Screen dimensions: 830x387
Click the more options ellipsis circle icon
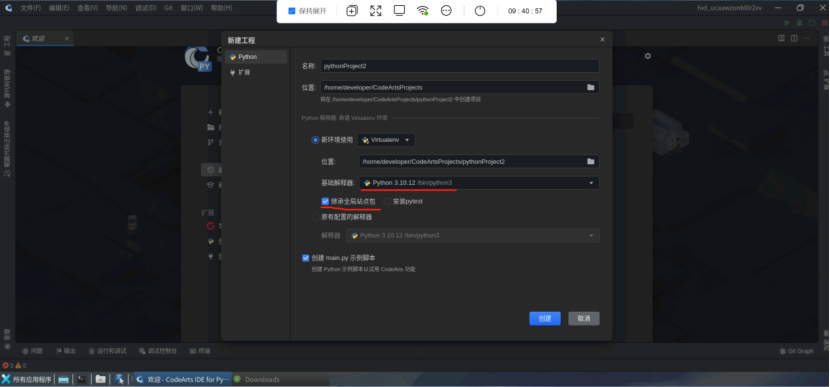[446, 11]
